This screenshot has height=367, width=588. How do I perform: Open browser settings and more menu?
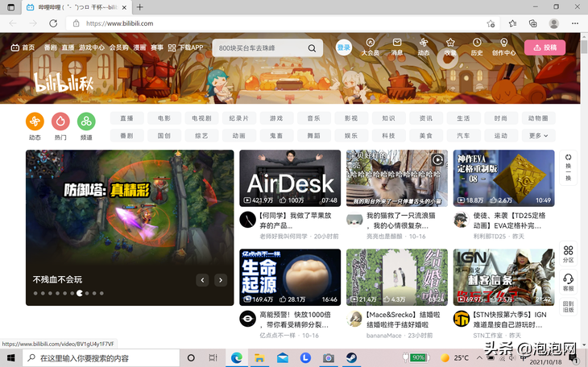575,23
